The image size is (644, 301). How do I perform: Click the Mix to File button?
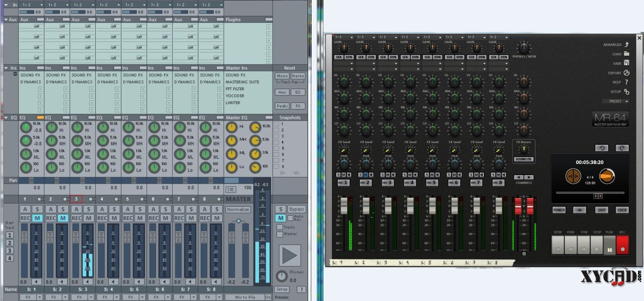(245, 297)
